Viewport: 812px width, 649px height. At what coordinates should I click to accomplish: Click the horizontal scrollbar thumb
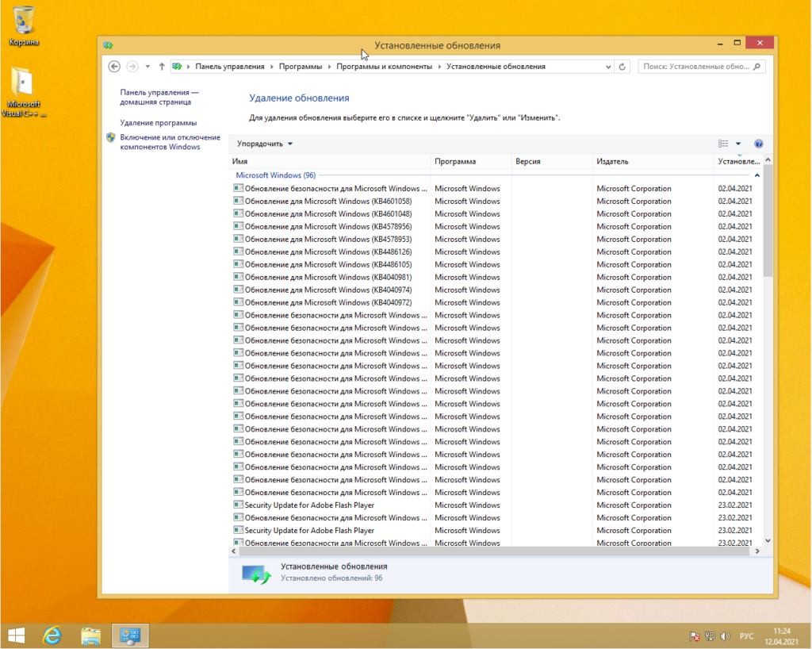[x=493, y=551]
